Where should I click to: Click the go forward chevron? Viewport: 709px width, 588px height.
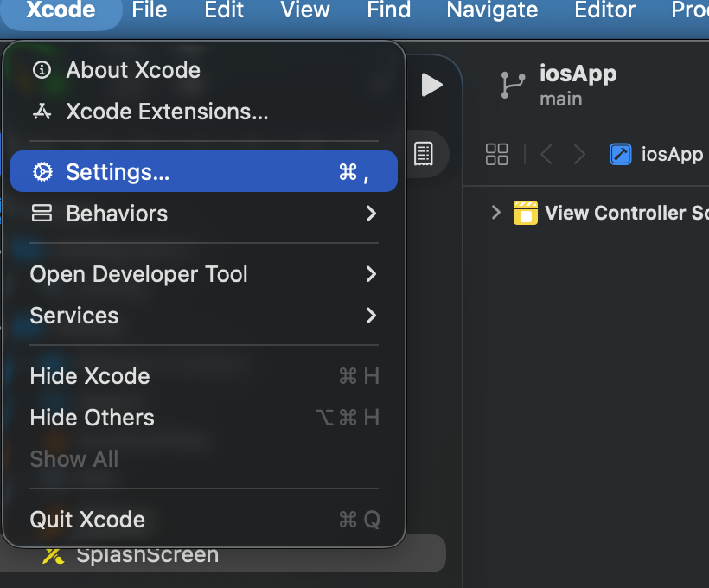[x=579, y=155]
